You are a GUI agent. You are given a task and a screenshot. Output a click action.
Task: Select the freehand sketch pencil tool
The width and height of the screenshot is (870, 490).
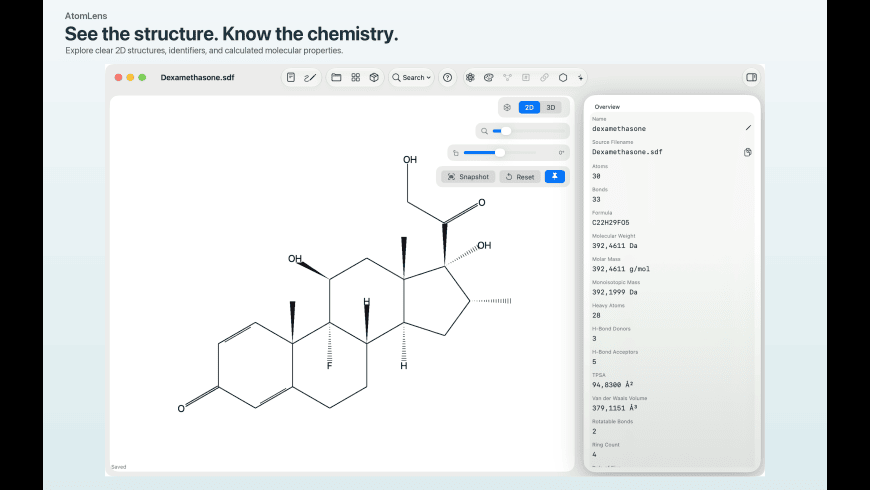310,78
